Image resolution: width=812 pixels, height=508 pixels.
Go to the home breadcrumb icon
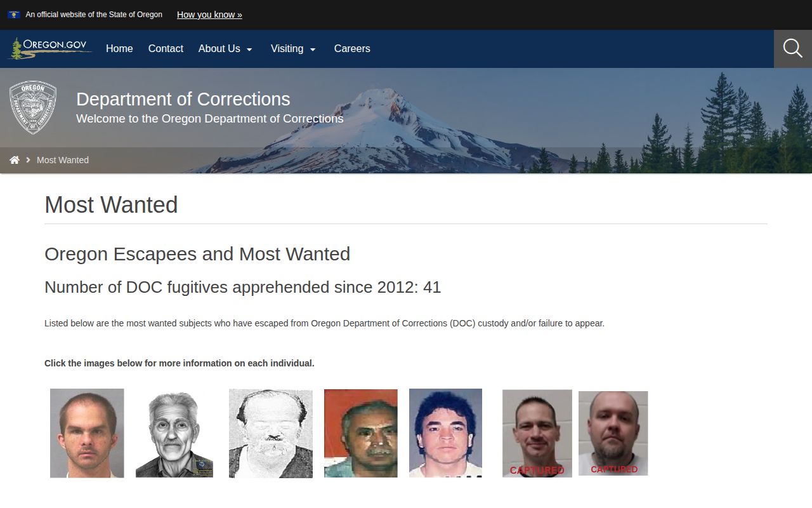(x=15, y=160)
